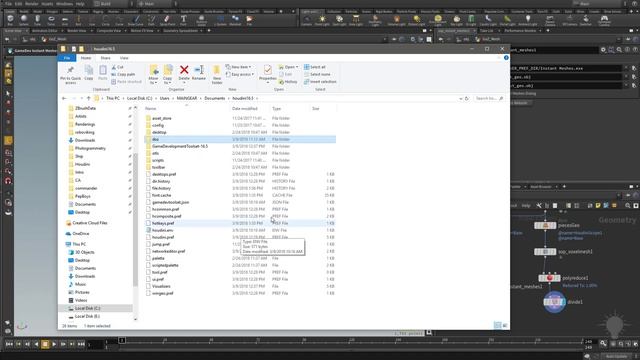
Task: Click the Up one level arrow
Action: tap(89, 98)
